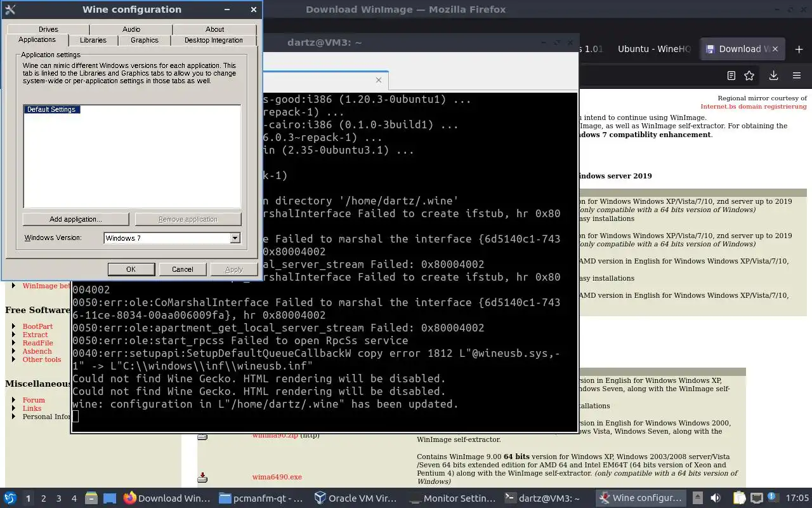Viewport: 812px width, 508px height.
Task: Open the Libraries tab
Action: [93, 40]
